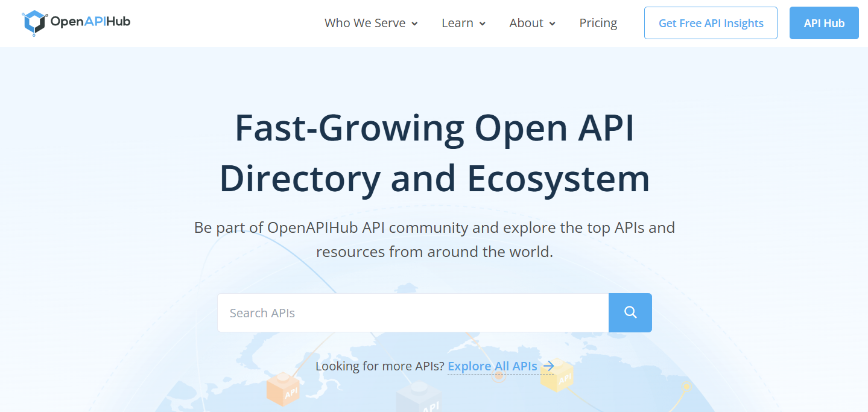The image size is (868, 412).
Task: Click the Looking for more APIs text
Action: pyautogui.click(x=380, y=366)
